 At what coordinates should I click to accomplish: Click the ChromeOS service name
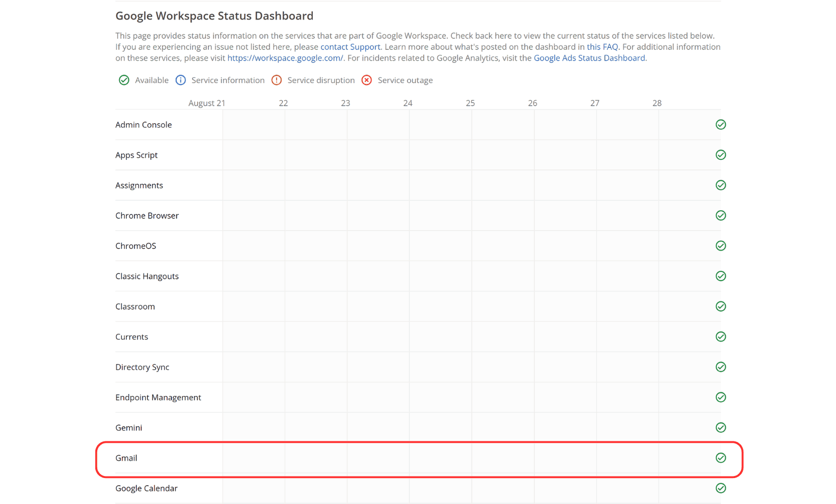click(x=136, y=246)
